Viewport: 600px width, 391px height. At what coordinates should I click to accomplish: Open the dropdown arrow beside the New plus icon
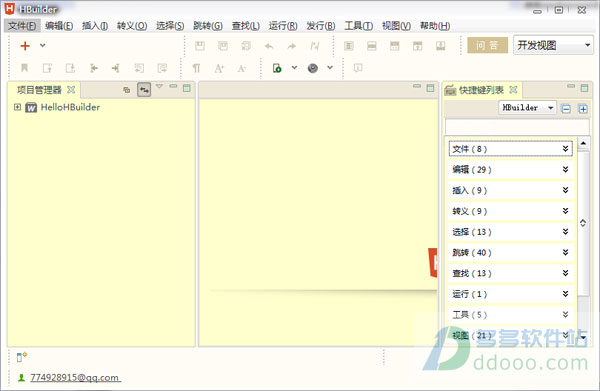click(x=42, y=45)
